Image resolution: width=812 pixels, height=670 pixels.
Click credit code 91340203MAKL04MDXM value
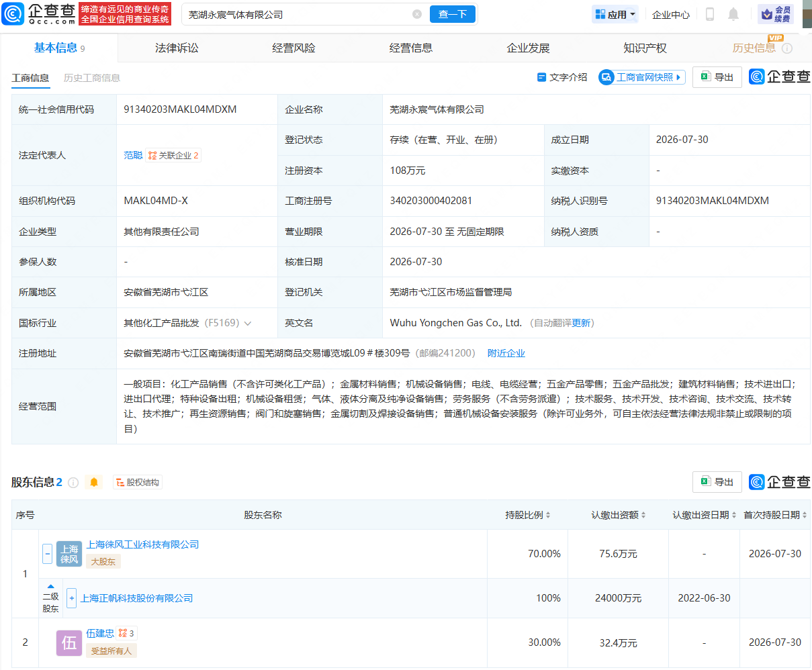(180, 109)
